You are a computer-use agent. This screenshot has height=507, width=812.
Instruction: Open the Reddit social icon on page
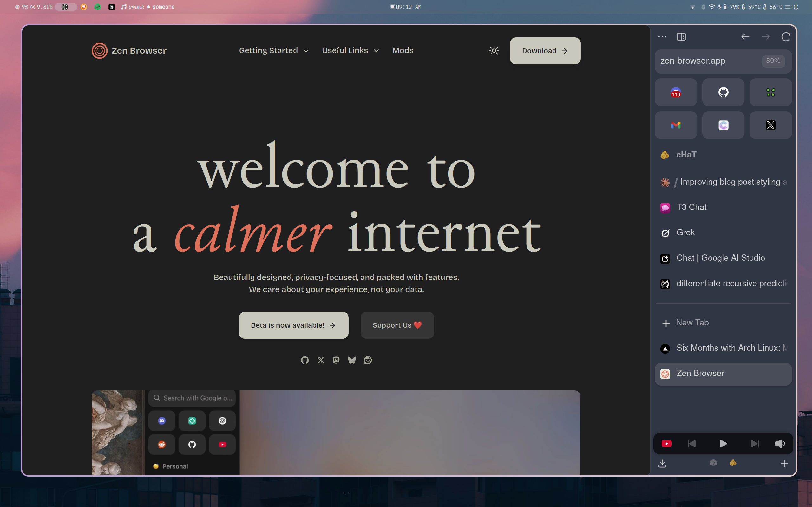tap(368, 360)
